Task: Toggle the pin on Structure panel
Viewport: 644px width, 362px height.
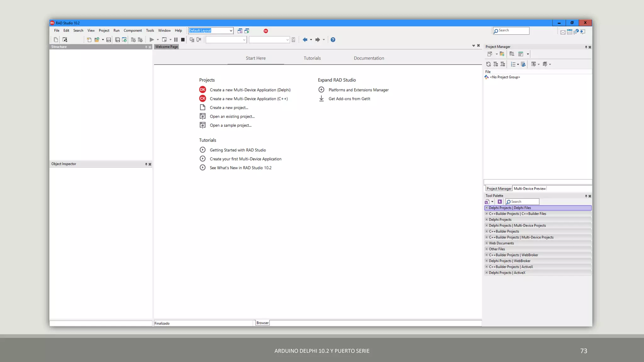Action: tap(146, 47)
